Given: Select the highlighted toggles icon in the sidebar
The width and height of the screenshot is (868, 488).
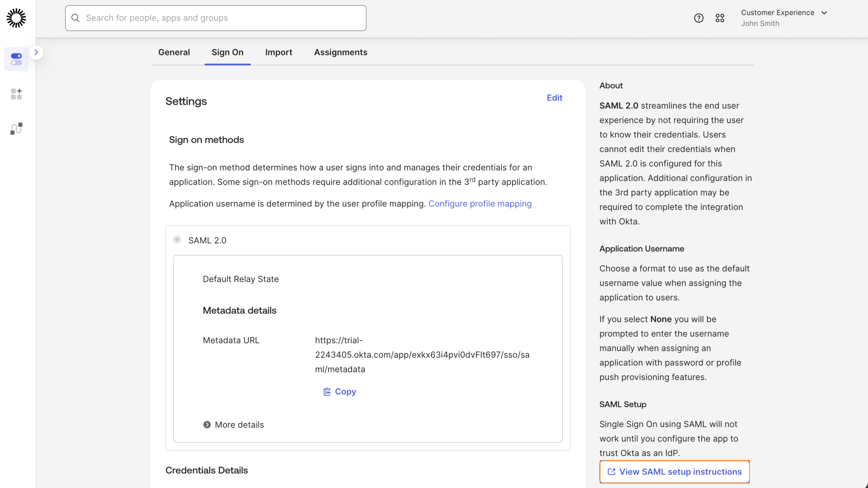Looking at the screenshot, I should 16,59.
